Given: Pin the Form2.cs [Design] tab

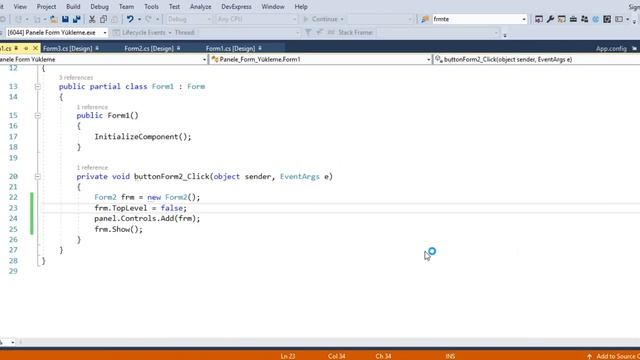Looking at the screenshot, I should click(178, 48).
